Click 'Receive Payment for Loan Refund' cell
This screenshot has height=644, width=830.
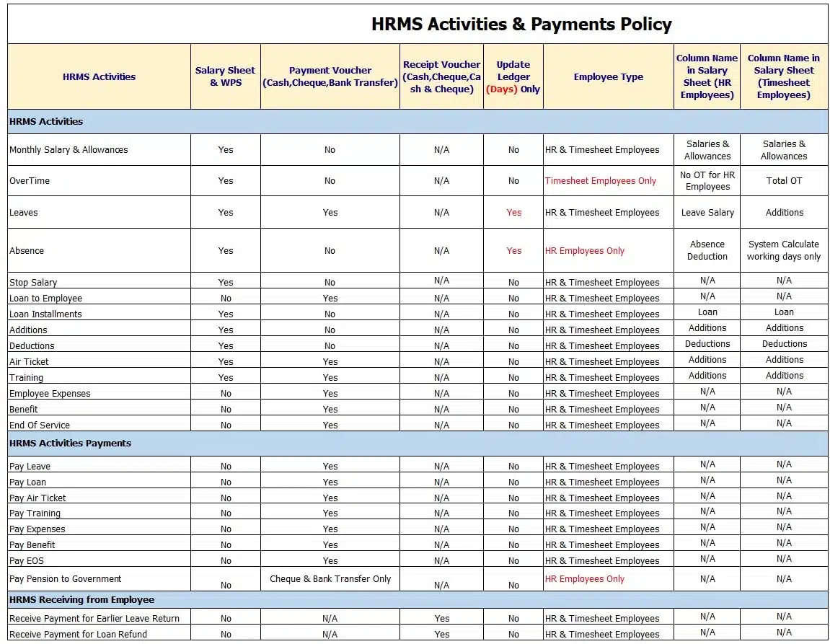[99, 633]
